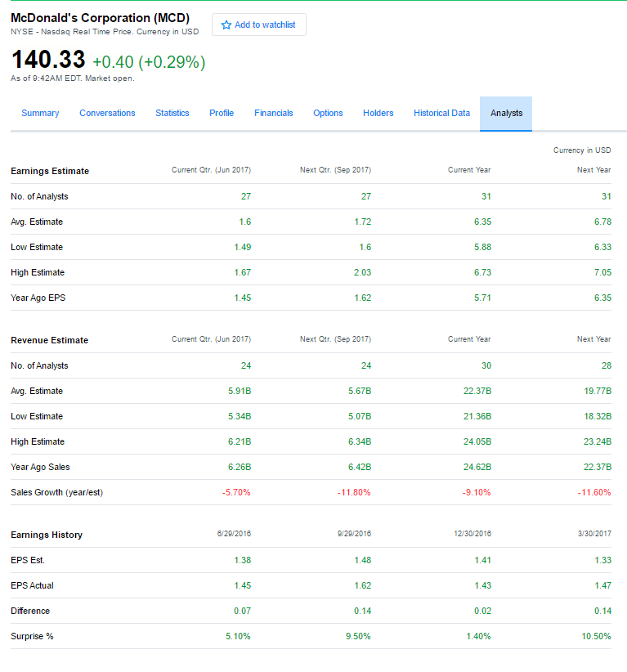This screenshot has width=627, height=672.
Task: Switch to the Conversations tab
Action: pyautogui.click(x=107, y=113)
